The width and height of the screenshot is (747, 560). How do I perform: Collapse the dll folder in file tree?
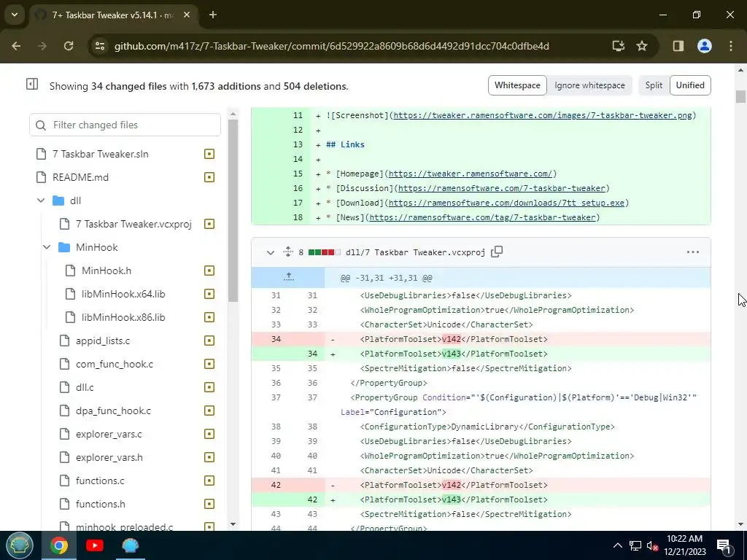41,201
